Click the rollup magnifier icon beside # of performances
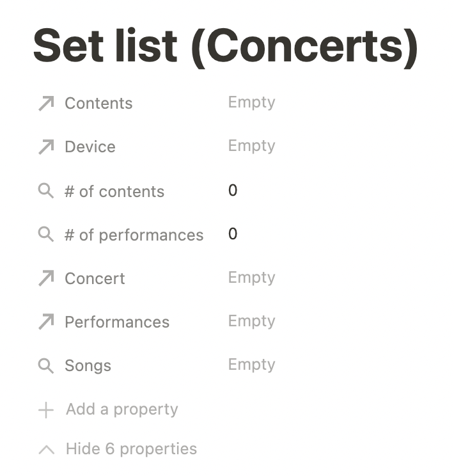This screenshot has height=476, width=454. tap(46, 235)
